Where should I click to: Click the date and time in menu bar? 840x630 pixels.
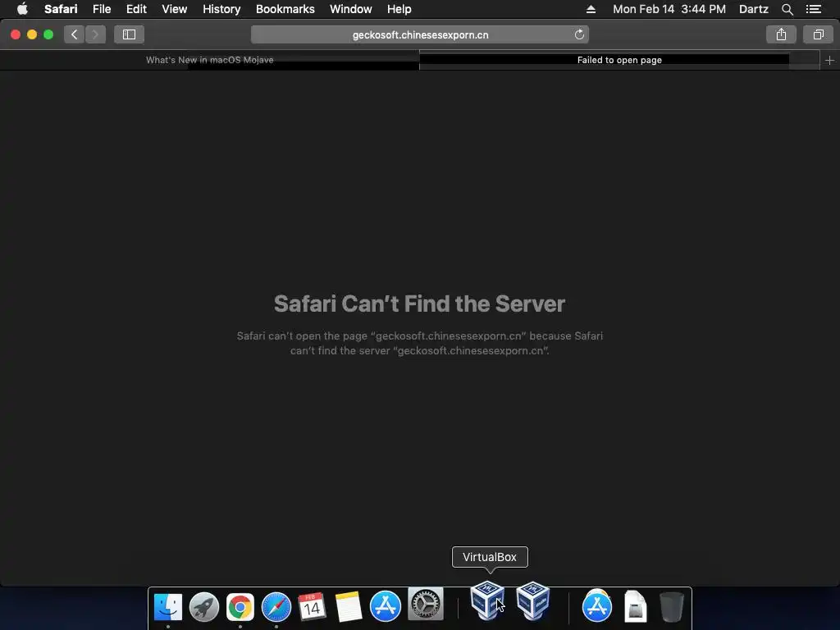click(x=669, y=9)
